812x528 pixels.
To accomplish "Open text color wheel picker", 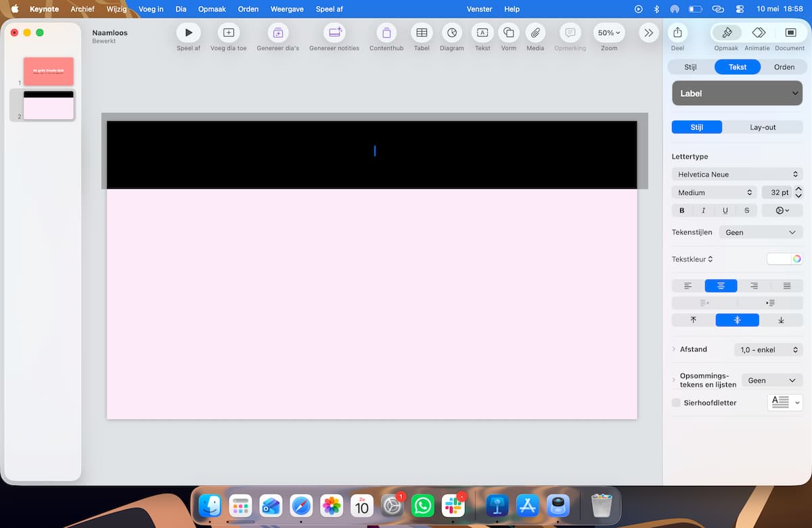I will [797, 259].
